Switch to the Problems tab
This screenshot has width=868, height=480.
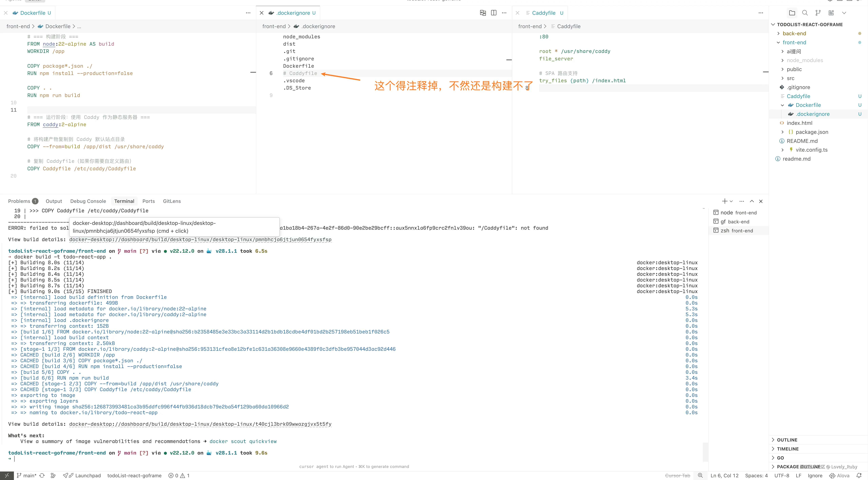pyautogui.click(x=19, y=201)
